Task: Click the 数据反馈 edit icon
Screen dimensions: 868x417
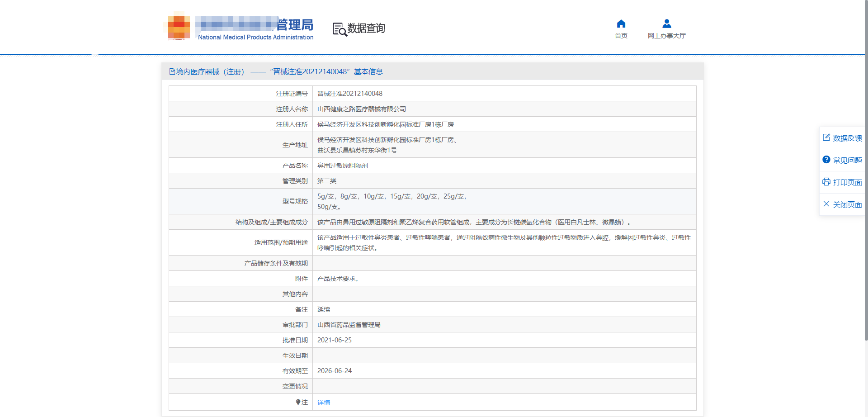Action: pos(826,137)
